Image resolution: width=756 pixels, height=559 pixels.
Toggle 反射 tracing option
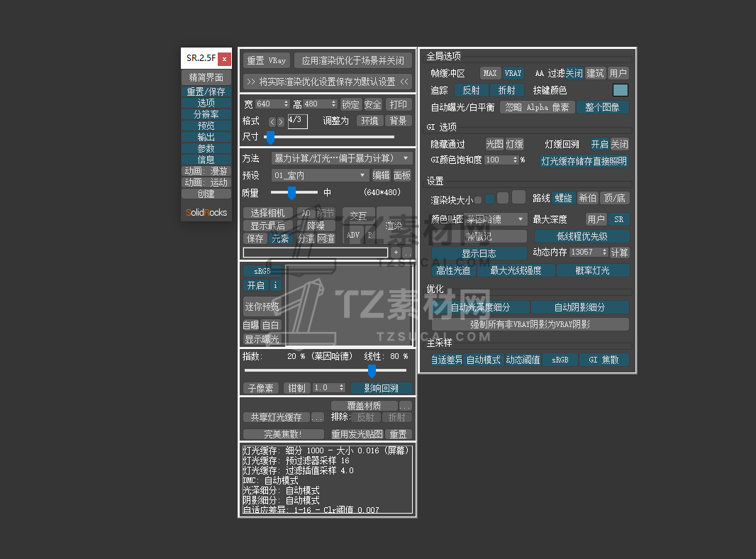point(471,90)
